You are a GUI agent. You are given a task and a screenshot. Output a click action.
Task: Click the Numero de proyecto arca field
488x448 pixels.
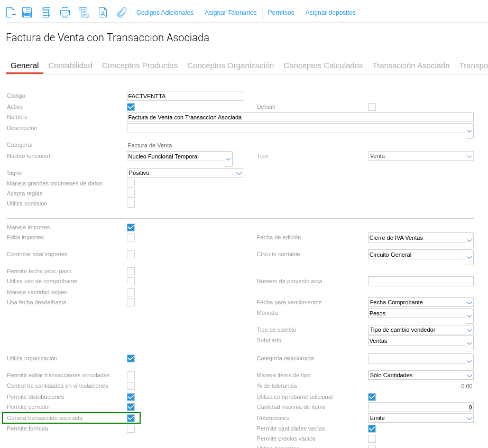click(420, 281)
